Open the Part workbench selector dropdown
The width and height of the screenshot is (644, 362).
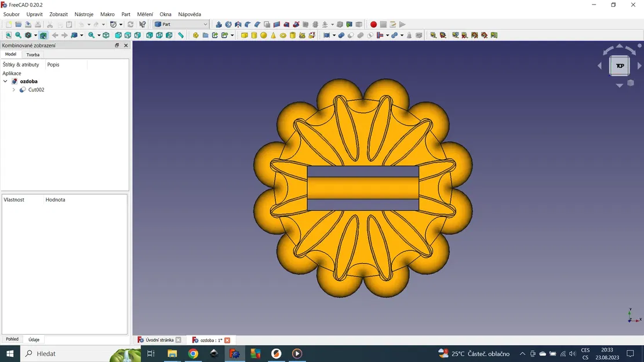(x=206, y=24)
